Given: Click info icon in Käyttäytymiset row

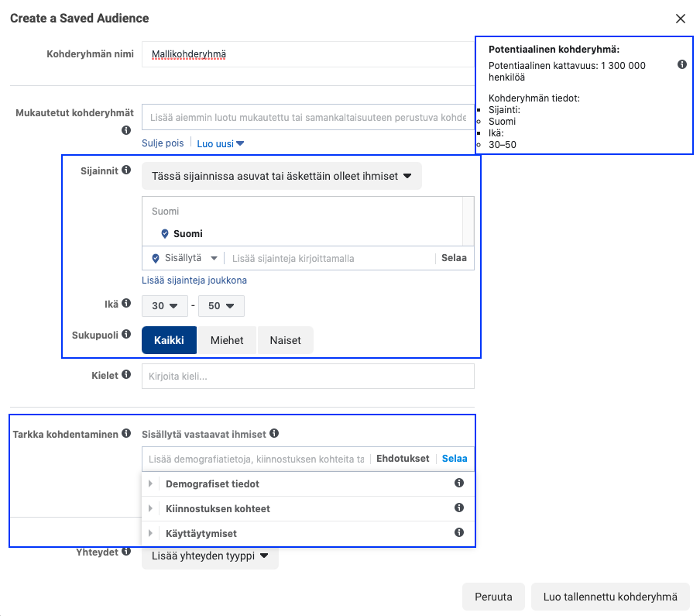Looking at the screenshot, I should 459,532.
